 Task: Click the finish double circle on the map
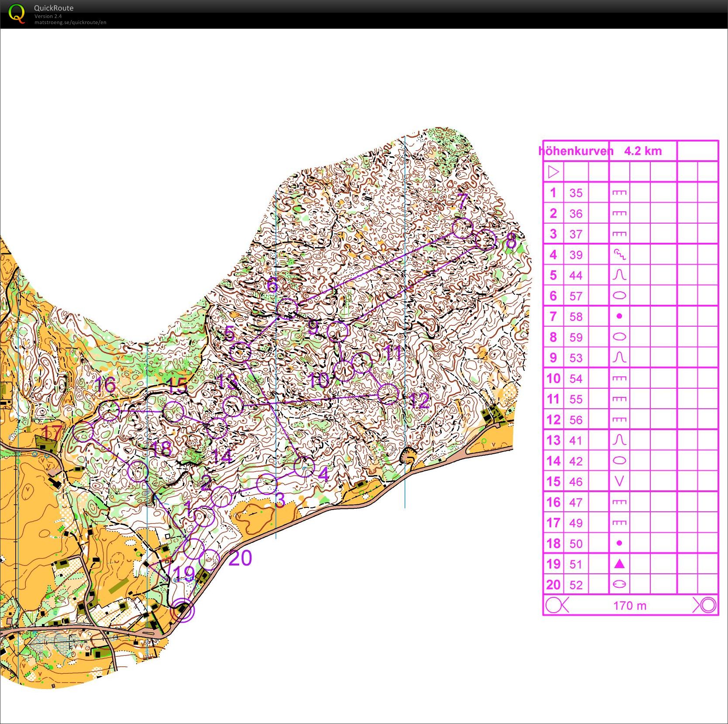pyautogui.click(x=183, y=611)
